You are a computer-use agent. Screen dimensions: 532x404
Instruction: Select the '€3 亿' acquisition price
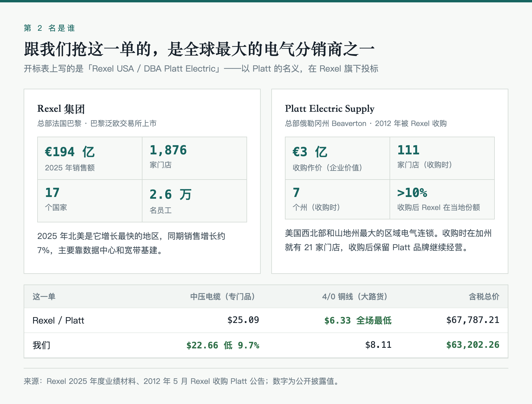pos(310,152)
